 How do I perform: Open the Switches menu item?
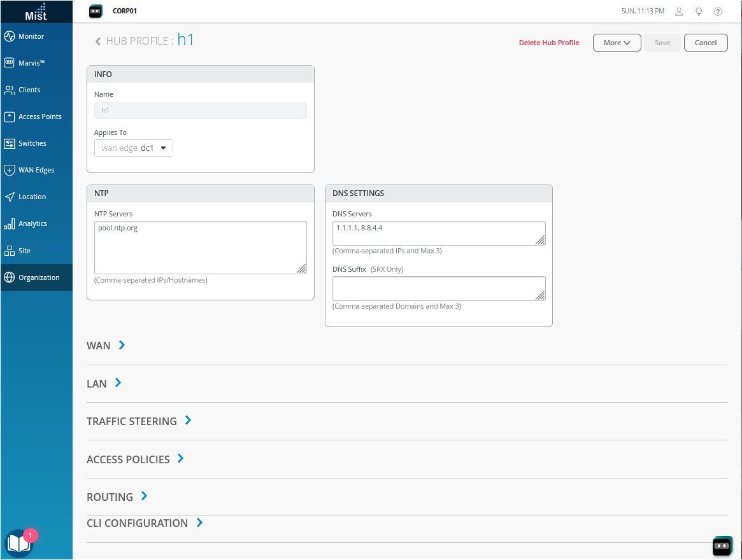click(32, 143)
